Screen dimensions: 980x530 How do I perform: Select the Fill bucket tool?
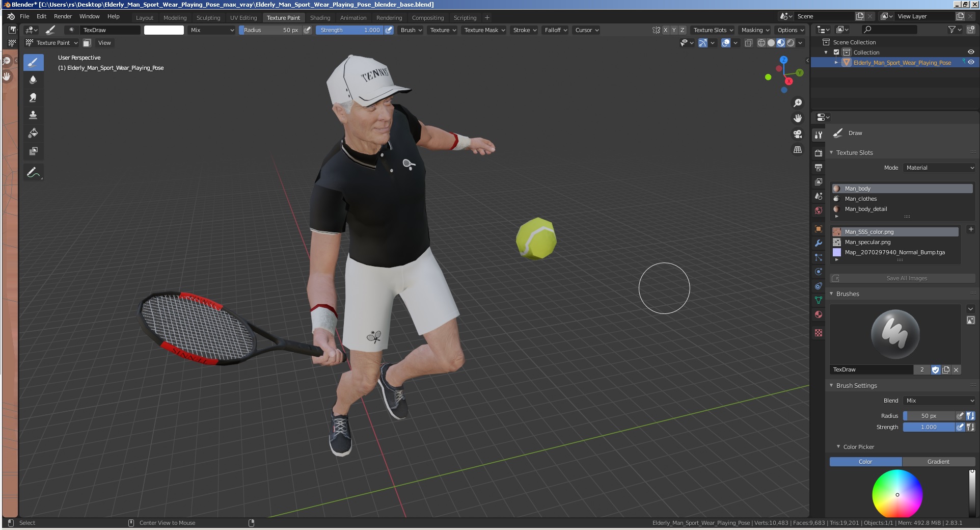pos(33,133)
